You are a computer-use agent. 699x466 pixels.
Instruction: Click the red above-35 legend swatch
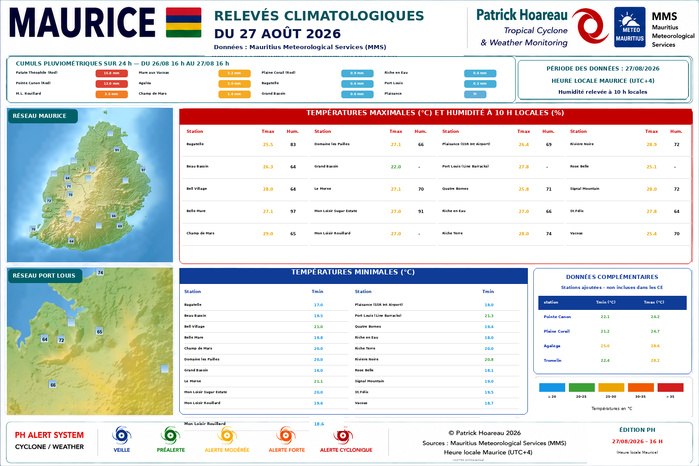pos(670,388)
